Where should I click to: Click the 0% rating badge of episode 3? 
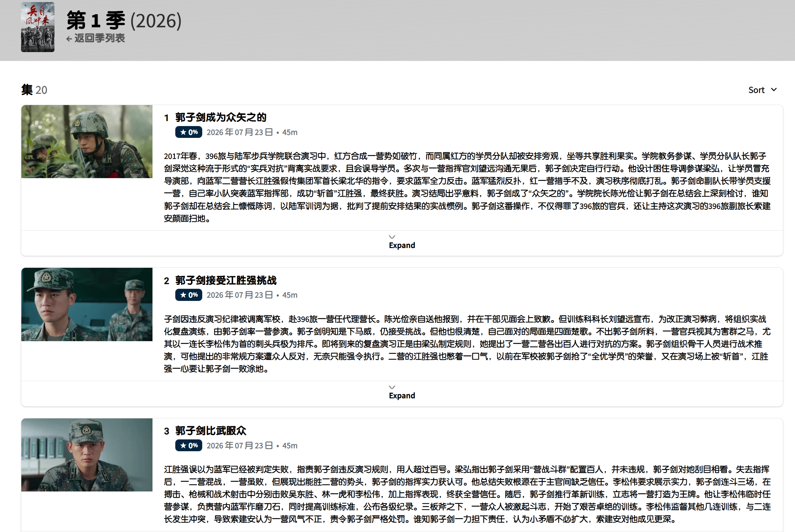click(189, 445)
